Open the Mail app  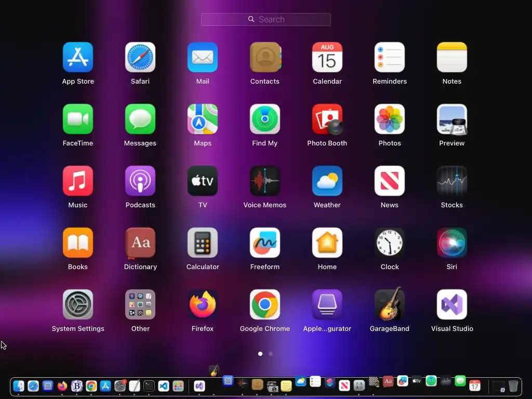[x=203, y=57]
